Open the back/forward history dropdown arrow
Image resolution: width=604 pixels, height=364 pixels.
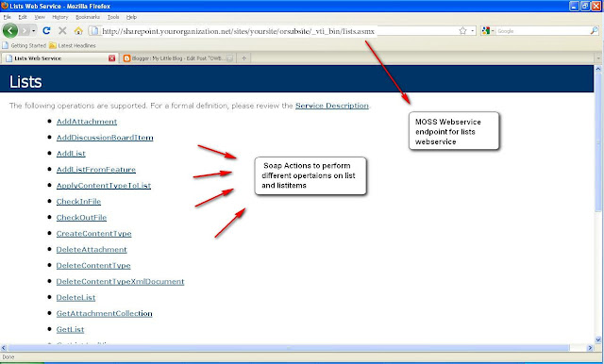click(34, 31)
